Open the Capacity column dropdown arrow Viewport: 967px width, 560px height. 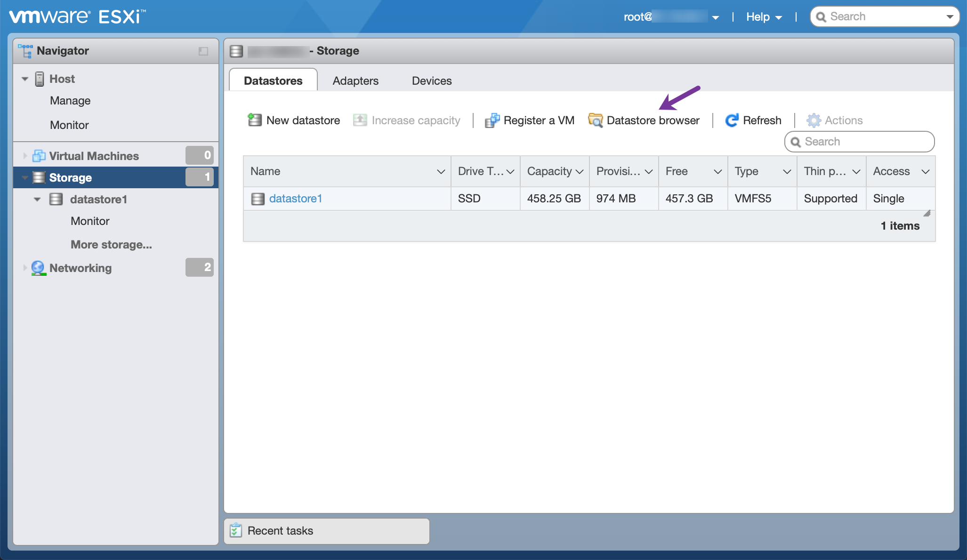[x=580, y=172]
